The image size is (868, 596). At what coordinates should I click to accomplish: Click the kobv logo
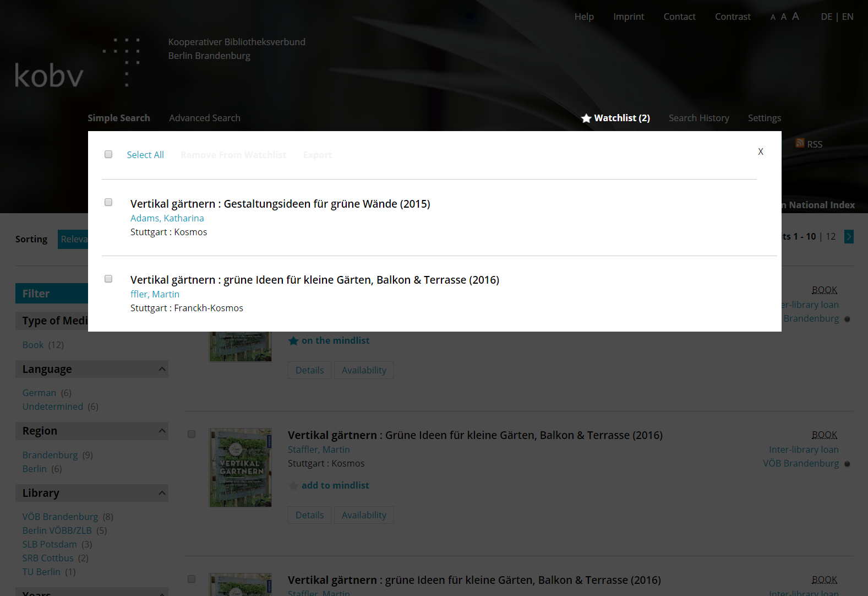50,75
